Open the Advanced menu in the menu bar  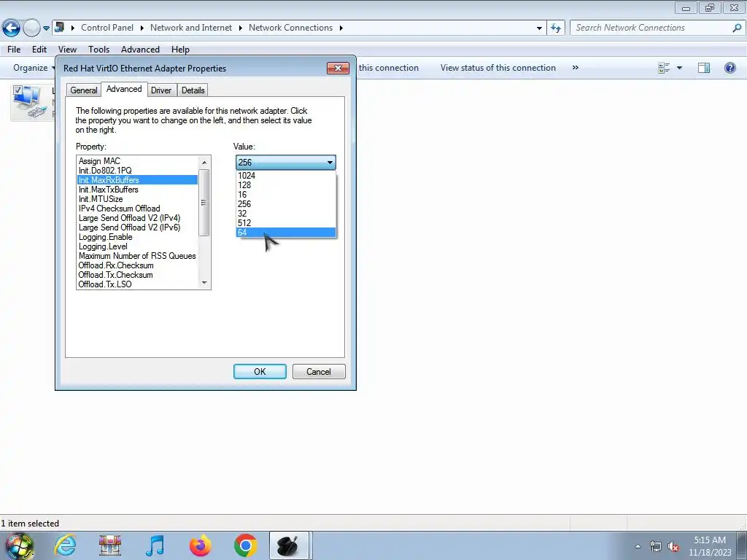(x=140, y=49)
